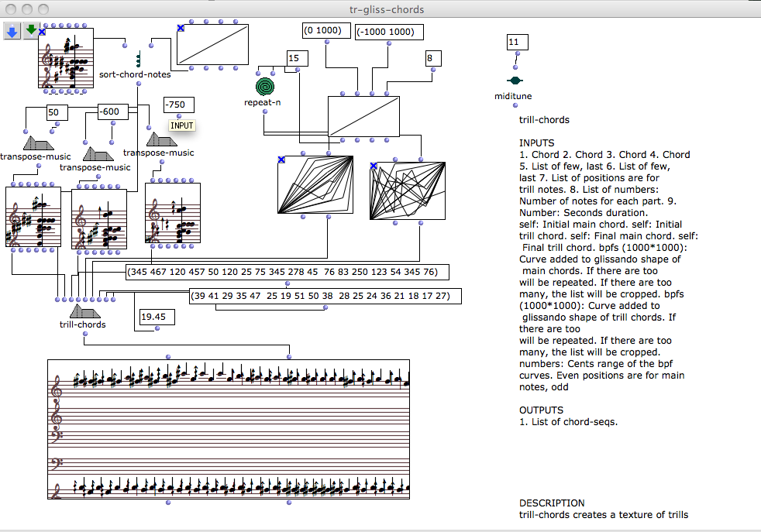Toggle the lock on the diagonal-line BPF box
Image resolution: width=761 pixels, height=532 pixels.
(x=181, y=28)
